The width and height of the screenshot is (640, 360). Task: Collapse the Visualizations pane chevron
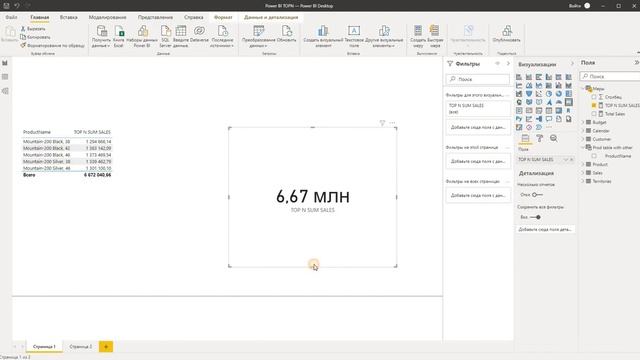(x=572, y=64)
